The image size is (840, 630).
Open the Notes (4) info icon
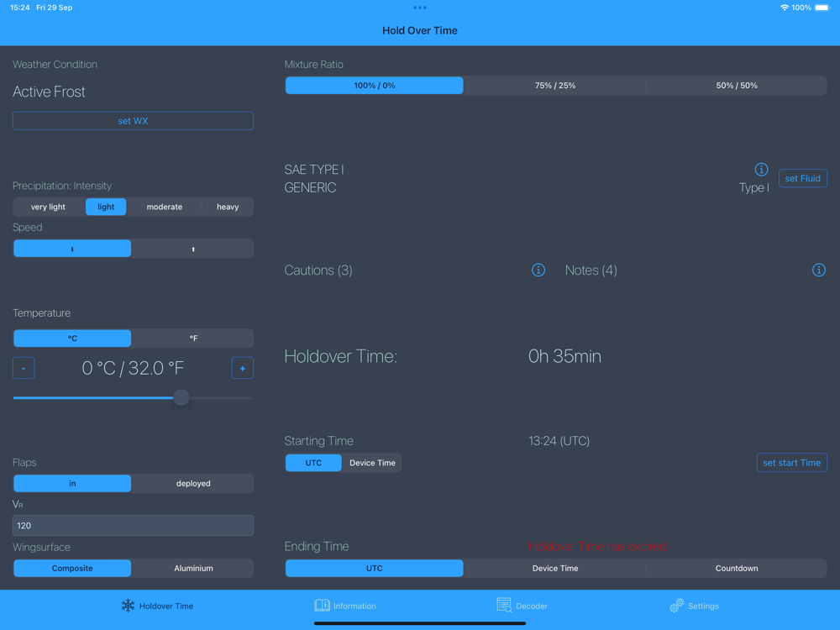[x=818, y=270]
